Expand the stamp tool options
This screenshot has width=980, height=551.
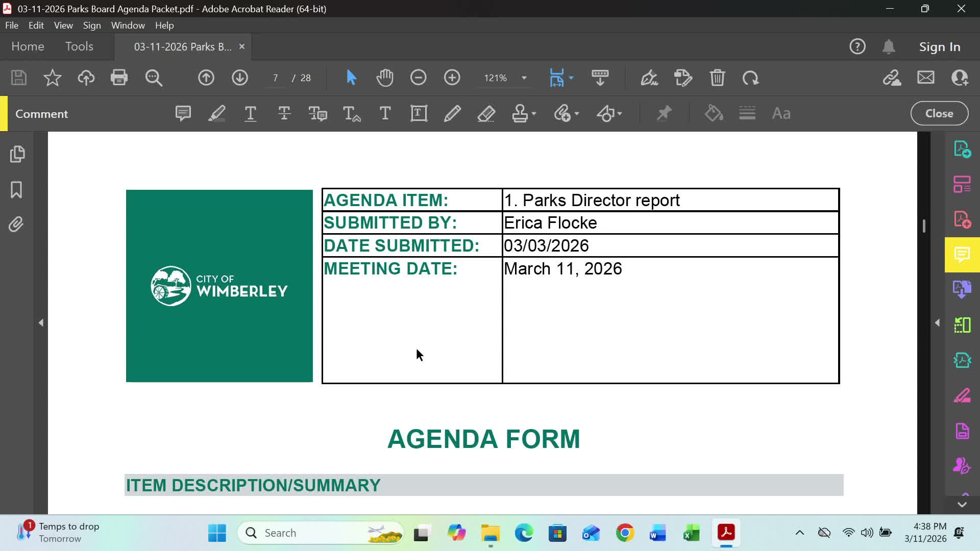point(533,113)
